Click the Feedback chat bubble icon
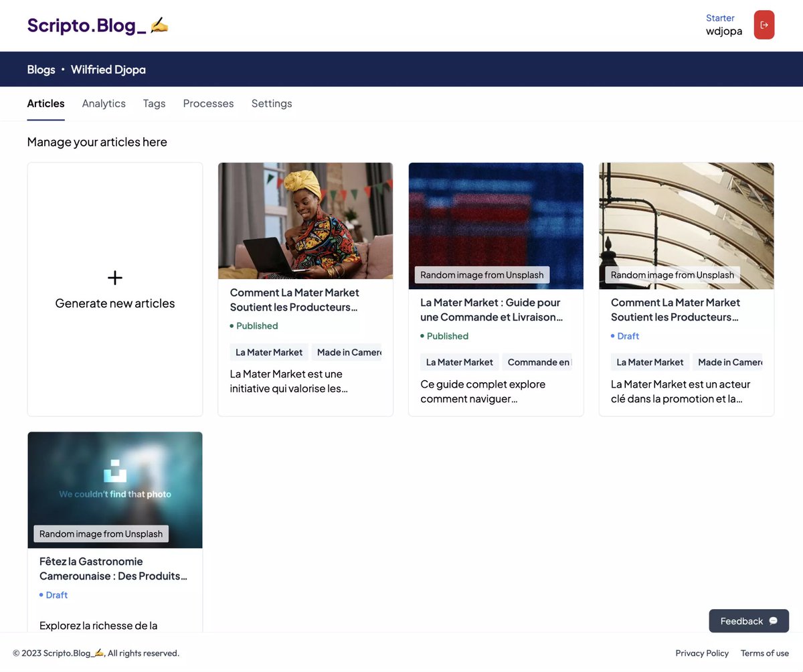The image size is (803, 672). point(774,621)
